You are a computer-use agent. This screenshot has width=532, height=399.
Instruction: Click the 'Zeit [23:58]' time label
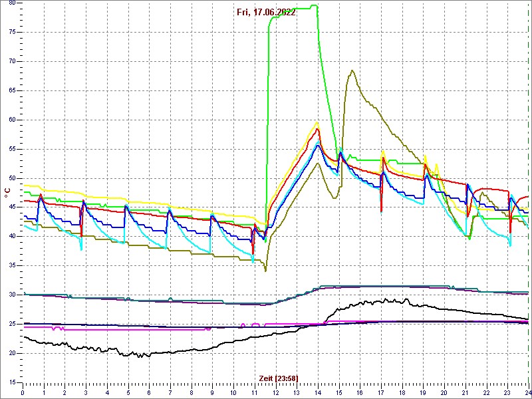[x=278, y=378]
